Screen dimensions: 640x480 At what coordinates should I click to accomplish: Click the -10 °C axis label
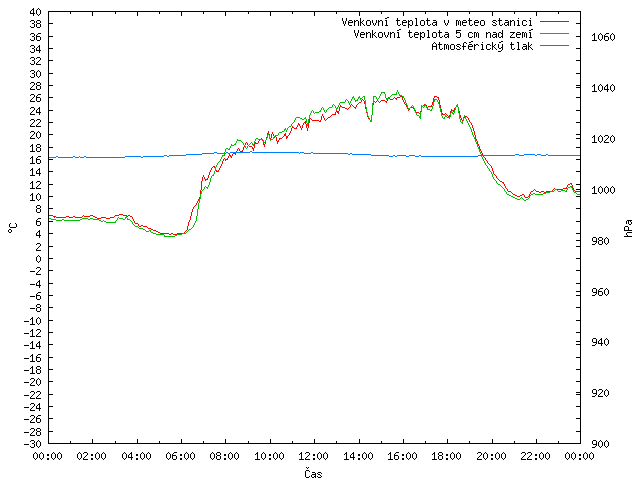pos(33,321)
